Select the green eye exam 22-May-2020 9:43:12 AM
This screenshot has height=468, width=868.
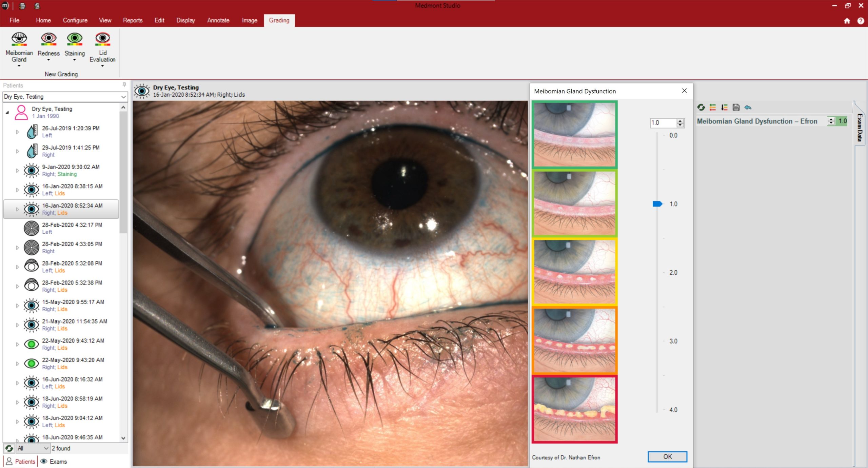pos(71,344)
